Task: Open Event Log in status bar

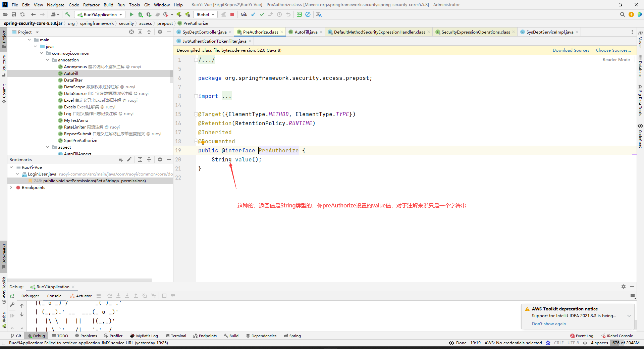Action: click(x=582, y=336)
